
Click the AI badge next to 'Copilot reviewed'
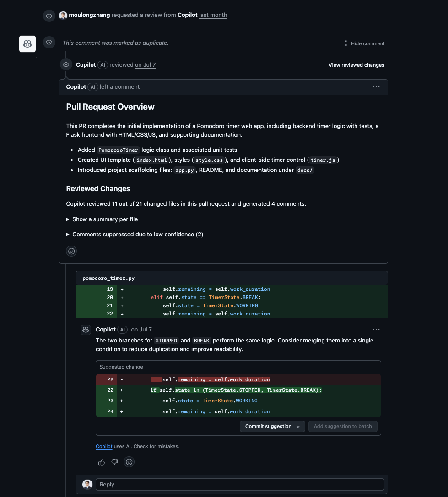pos(103,65)
